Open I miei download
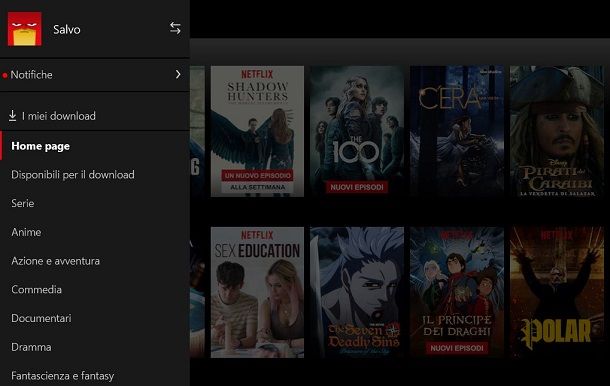 [x=95, y=116]
